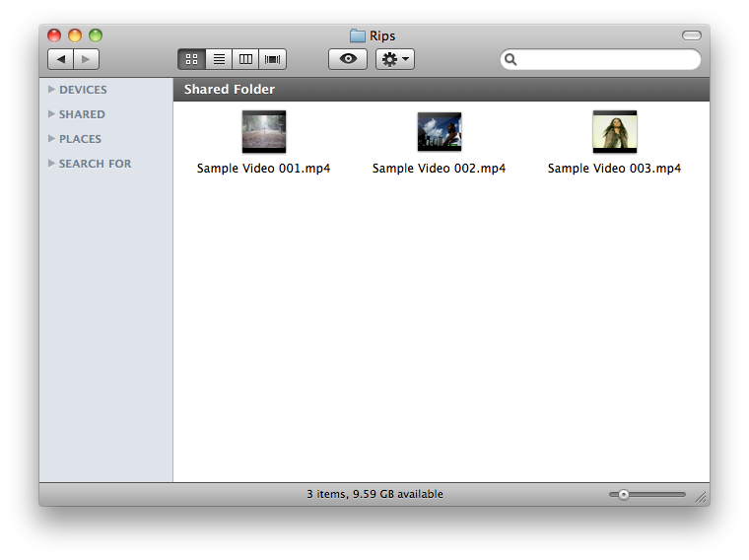Click the Rips folder icon in title bar
749x560 pixels.
(358, 36)
